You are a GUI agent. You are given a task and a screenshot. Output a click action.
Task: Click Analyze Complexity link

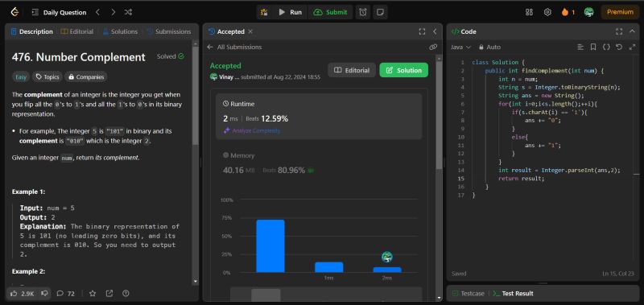pos(252,130)
